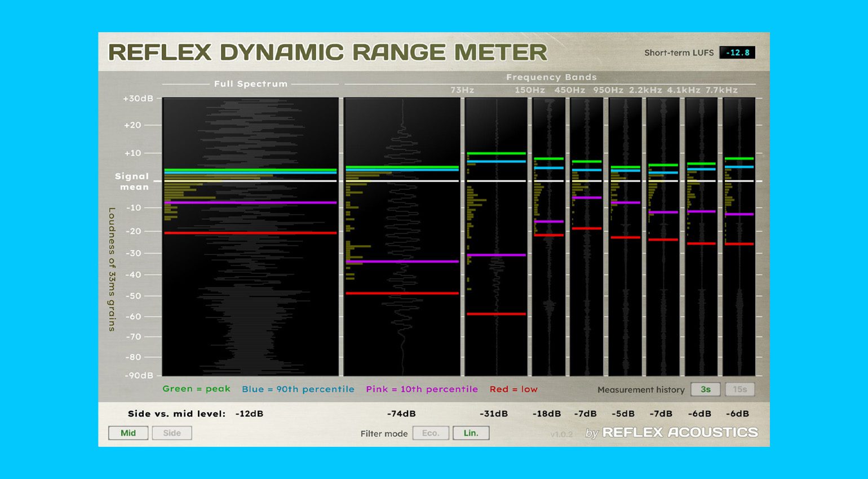Click the pink 10th percentile line in Full Spectrum

[x=250, y=202]
